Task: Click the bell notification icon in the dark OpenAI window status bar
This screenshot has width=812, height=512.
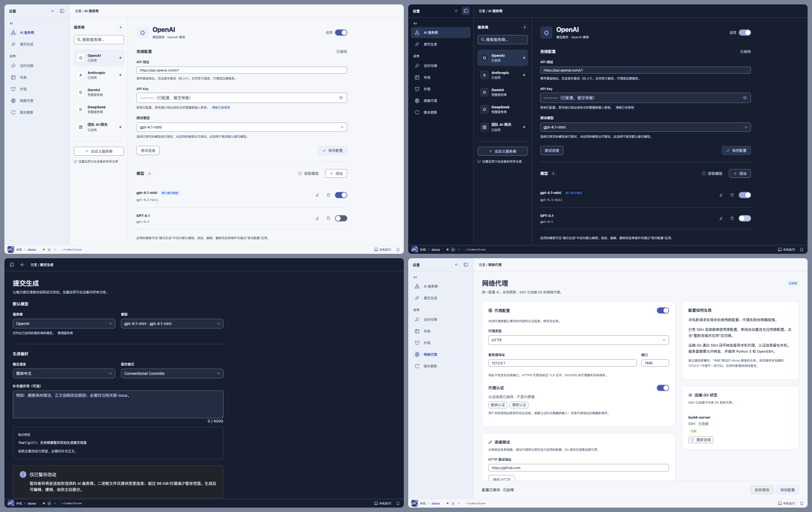Action: (801, 249)
